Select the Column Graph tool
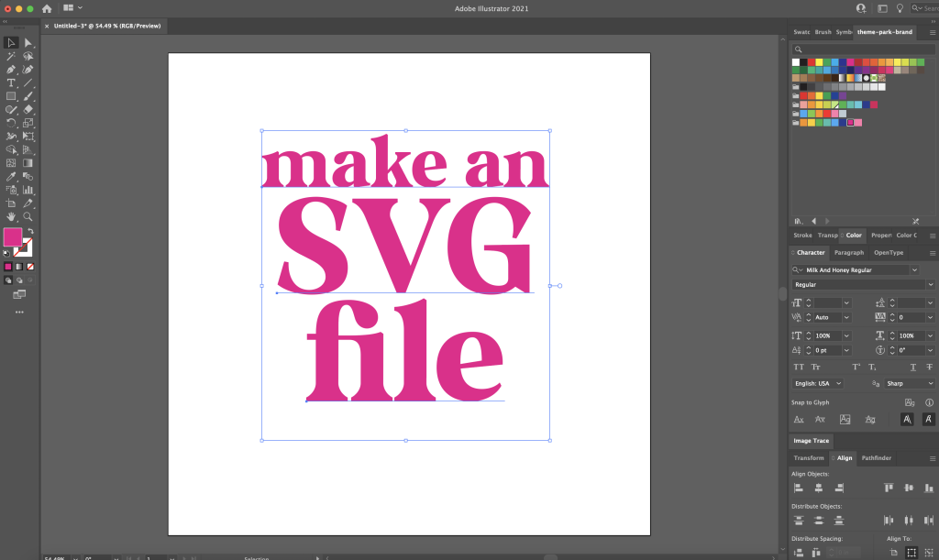939x560 pixels. [28, 191]
